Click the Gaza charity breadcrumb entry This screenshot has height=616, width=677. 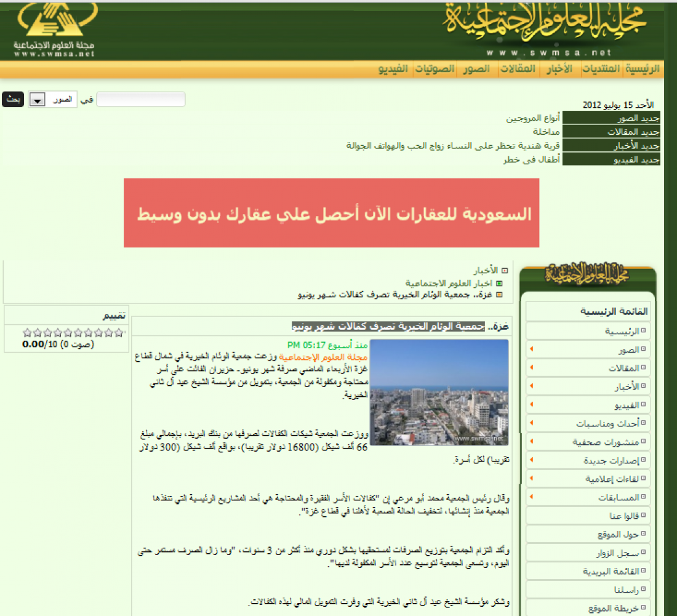pos(395,295)
